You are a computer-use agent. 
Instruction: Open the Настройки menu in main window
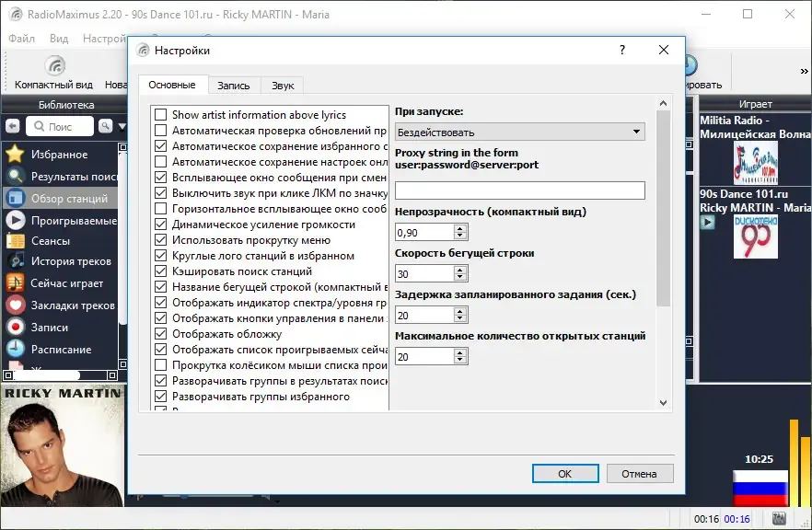104,39
